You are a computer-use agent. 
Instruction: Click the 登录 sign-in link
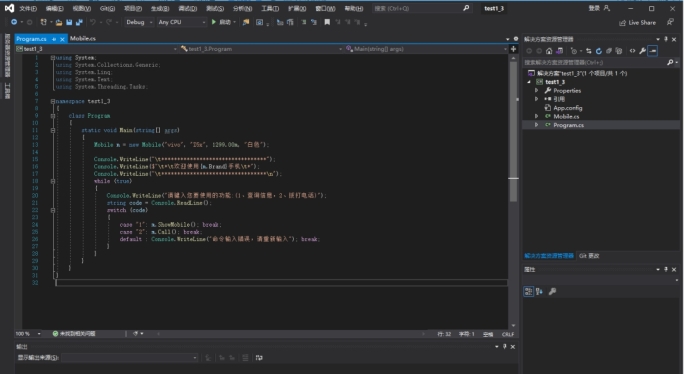tap(594, 8)
